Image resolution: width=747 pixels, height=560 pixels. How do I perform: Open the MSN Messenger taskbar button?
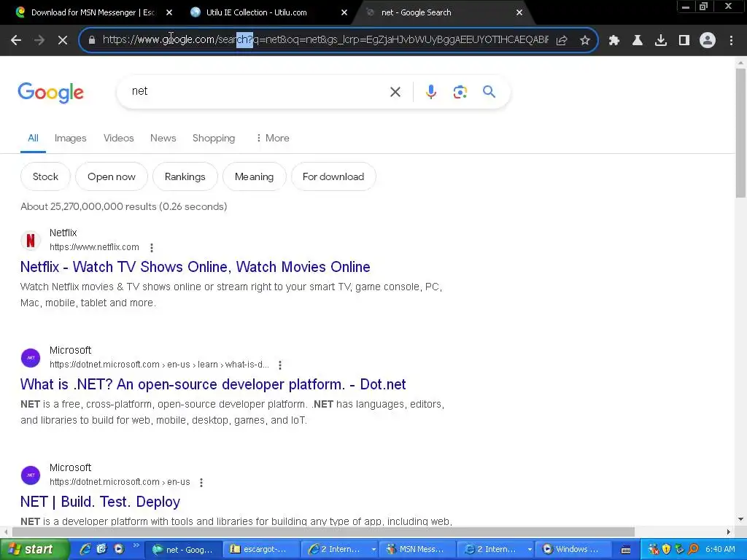[417, 550]
